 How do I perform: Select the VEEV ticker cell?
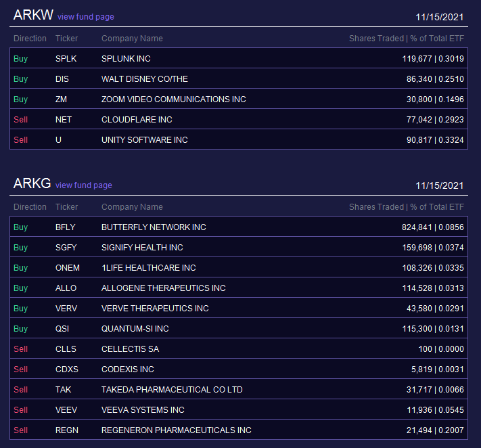click(x=66, y=409)
